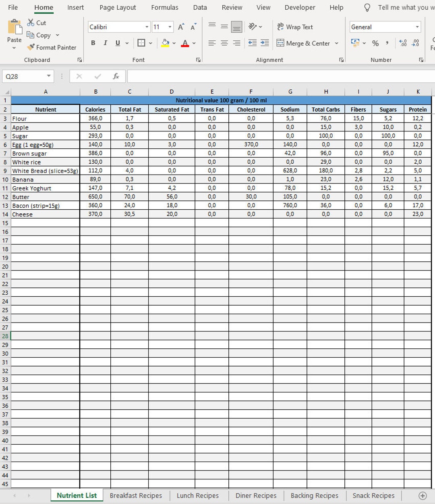435x504 pixels.
Task: Enable Wrap Text
Action: click(x=295, y=27)
